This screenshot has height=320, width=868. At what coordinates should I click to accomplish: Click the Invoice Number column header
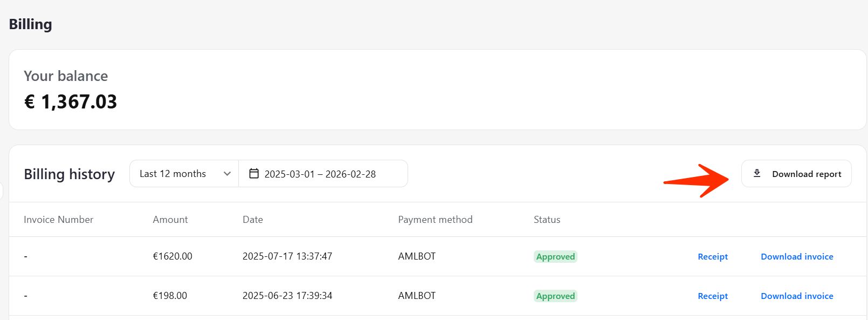coord(58,220)
